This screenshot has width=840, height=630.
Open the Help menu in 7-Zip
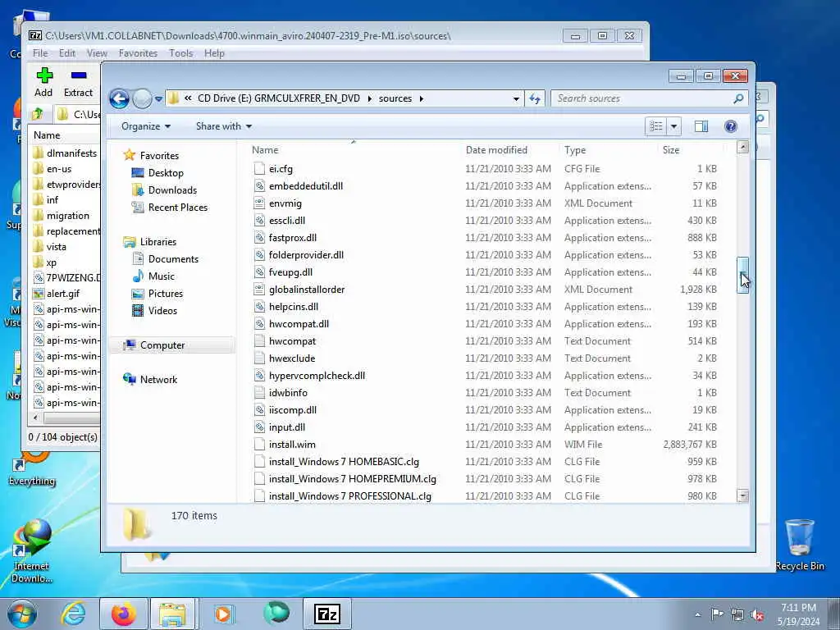(x=214, y=53)
